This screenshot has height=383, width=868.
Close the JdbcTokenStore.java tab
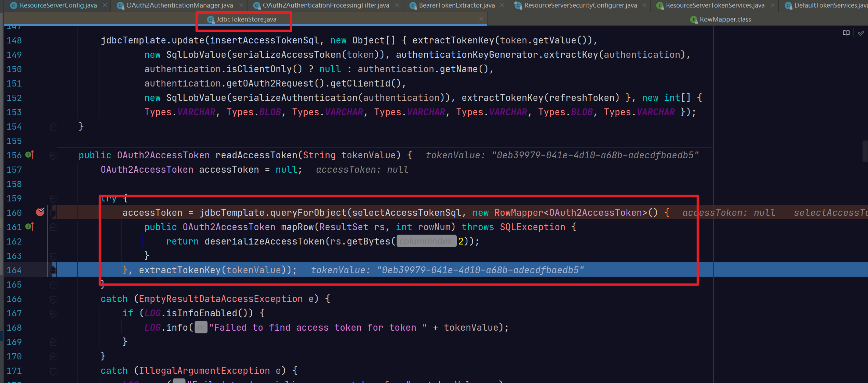tap(481, 19)
